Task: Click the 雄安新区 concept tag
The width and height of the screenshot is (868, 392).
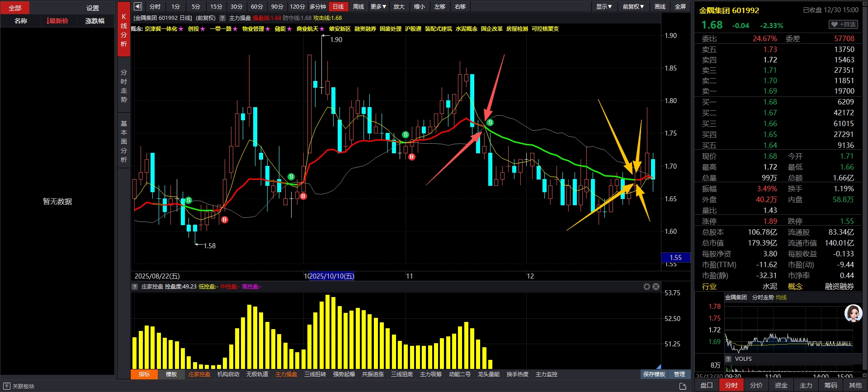Action: 340,29
